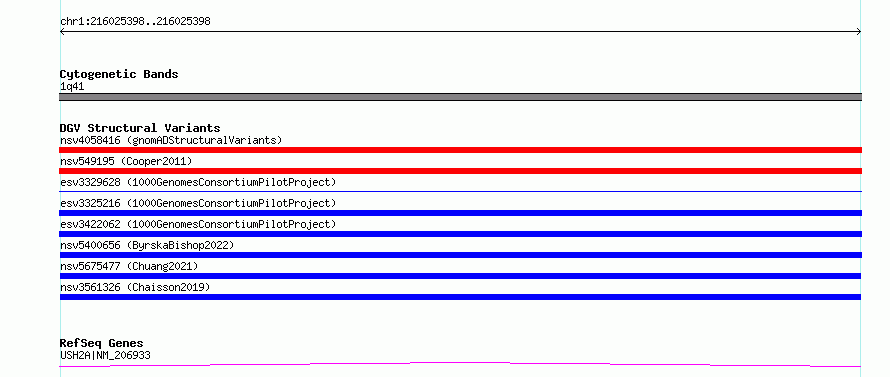Open variant label nsv549195 (Cooper2011)
890x377 pixels.
click(x=126, y=161)
